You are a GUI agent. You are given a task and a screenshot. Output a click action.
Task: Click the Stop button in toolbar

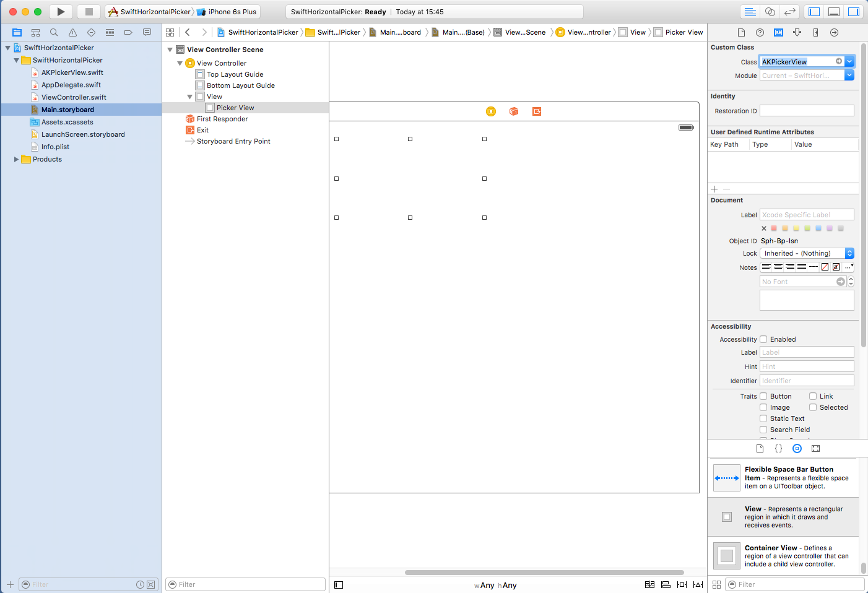[89, 12]
